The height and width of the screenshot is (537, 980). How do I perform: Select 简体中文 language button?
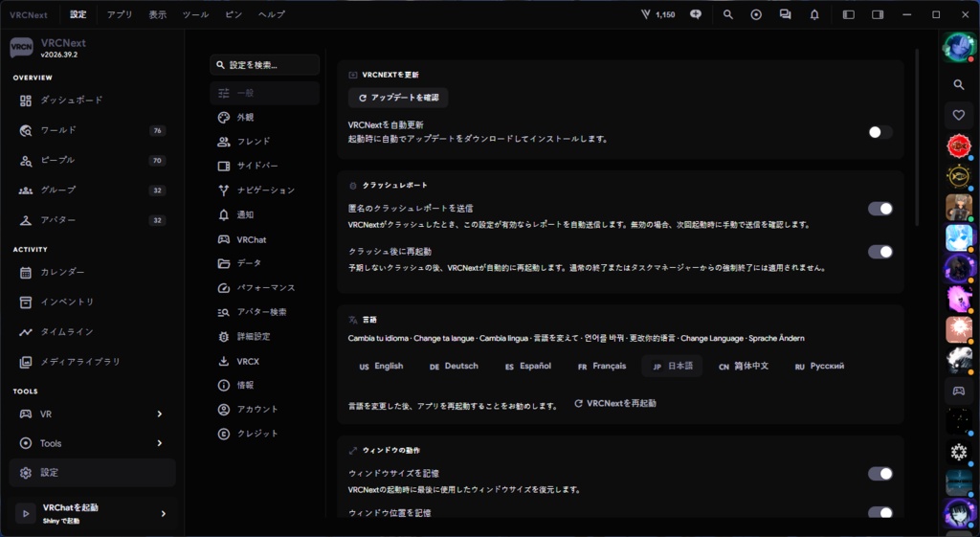[x=744, y=367]
